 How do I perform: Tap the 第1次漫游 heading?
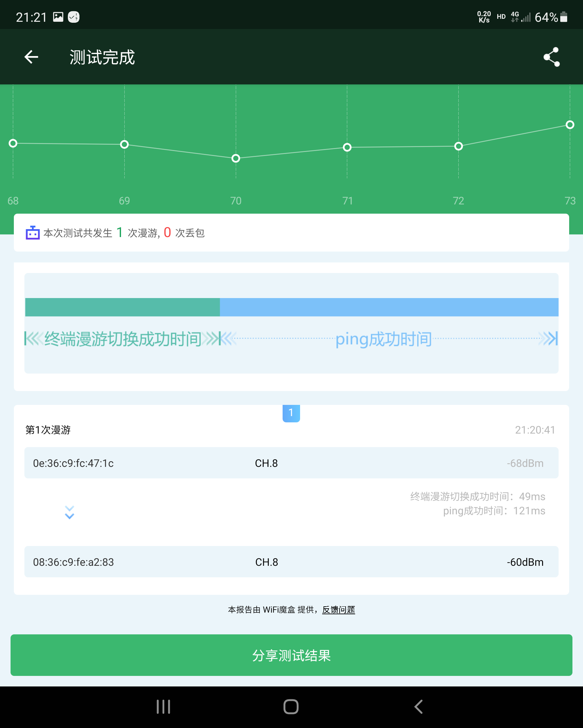pos(48,430)
